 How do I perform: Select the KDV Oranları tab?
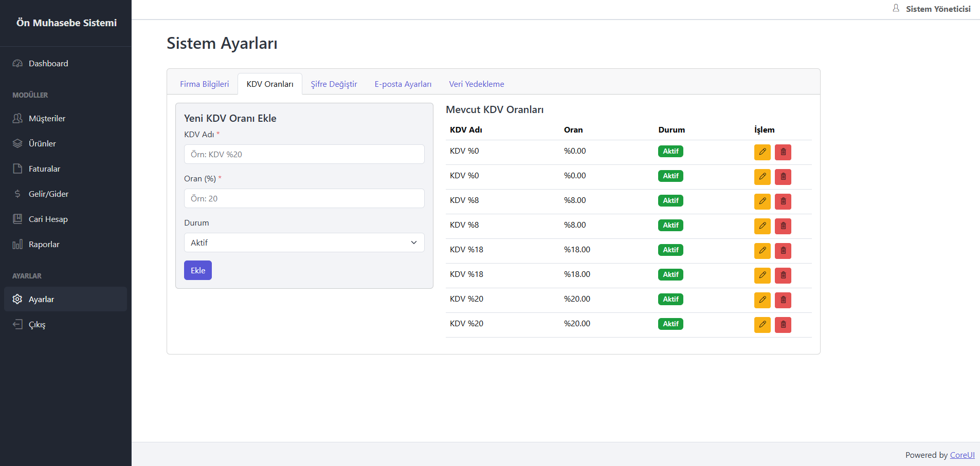tap(270, 84)
